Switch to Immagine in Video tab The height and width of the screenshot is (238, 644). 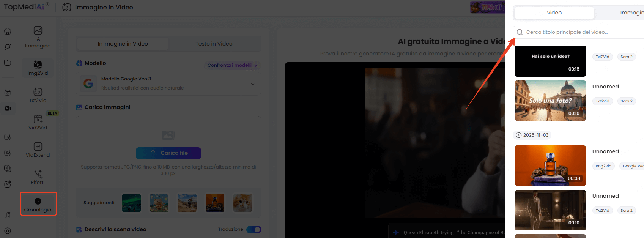coord(123,44)
